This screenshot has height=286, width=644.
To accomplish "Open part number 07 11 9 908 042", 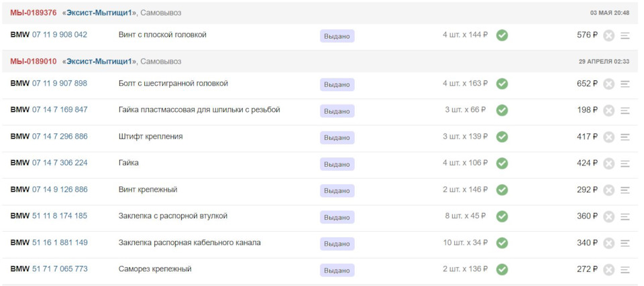I will (60, 35).
